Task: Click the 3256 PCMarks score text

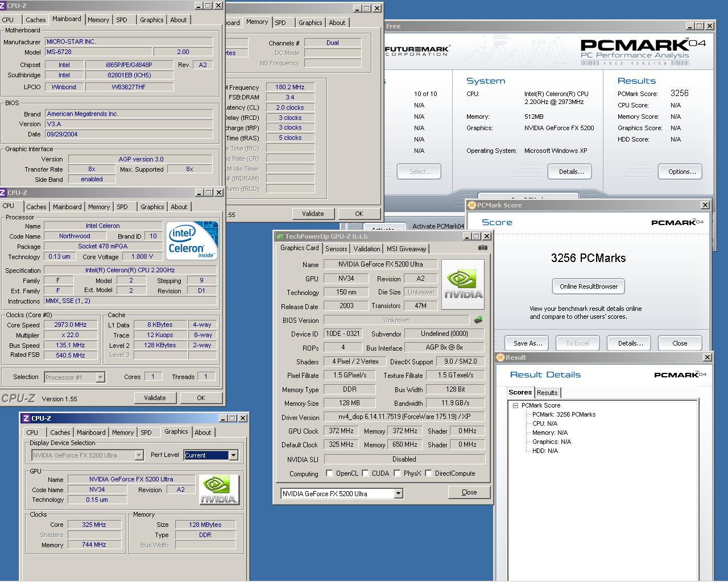Action: (588, 258)
